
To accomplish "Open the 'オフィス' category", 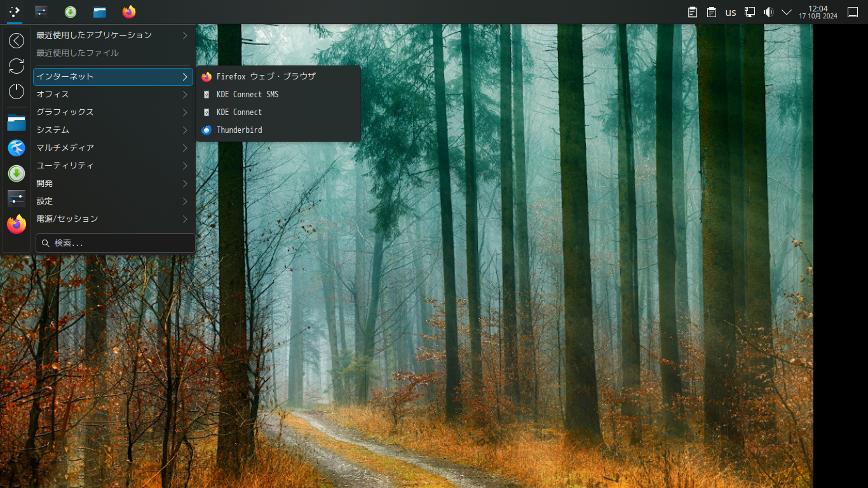I will pyautogui.click(x=113, y=94).
